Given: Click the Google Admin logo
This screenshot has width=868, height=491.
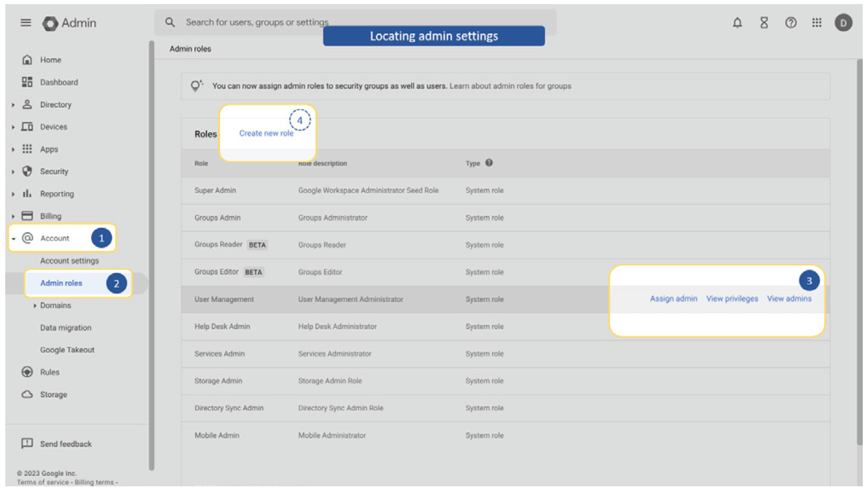Looking at the screenshot, I should [69, 23].
